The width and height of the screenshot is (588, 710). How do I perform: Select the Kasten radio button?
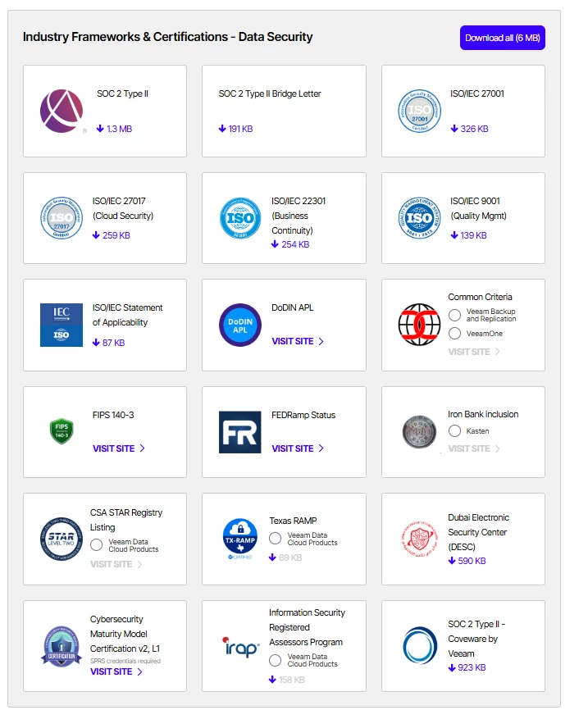click(x=455, y=431)
